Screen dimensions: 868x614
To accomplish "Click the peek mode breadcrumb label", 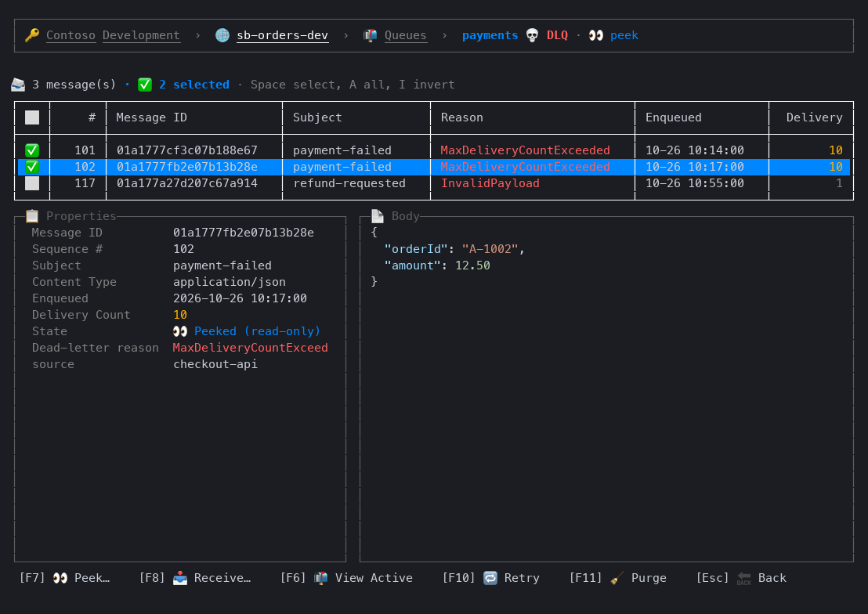I will tap(624, 35).
